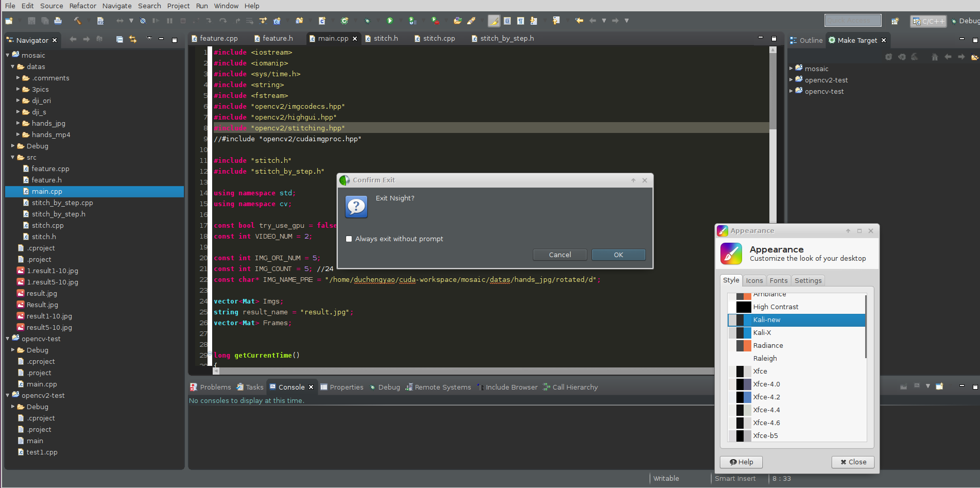Click Collapse All in Navigator panel
980x488 pixels.
pos(119,40)
